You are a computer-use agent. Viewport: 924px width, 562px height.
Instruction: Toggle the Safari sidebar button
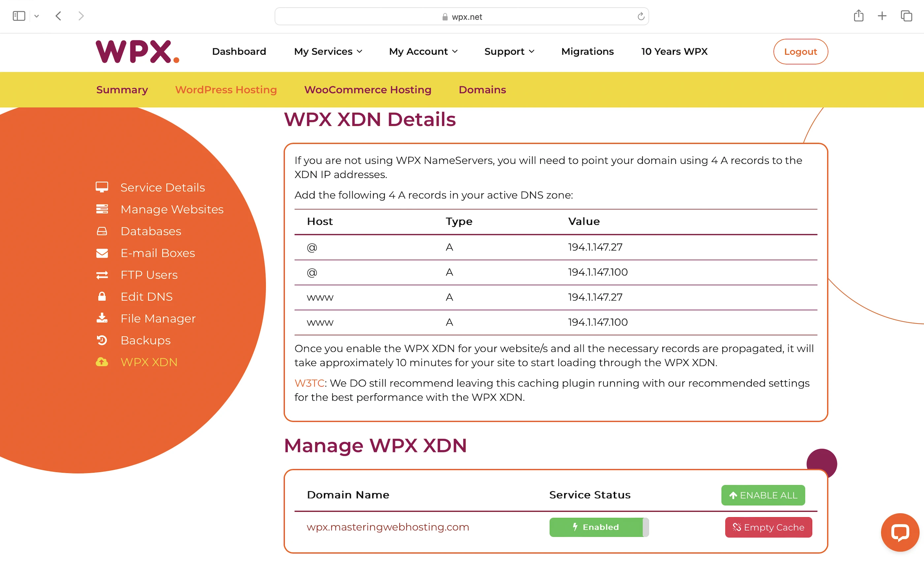tap(19, 16)
